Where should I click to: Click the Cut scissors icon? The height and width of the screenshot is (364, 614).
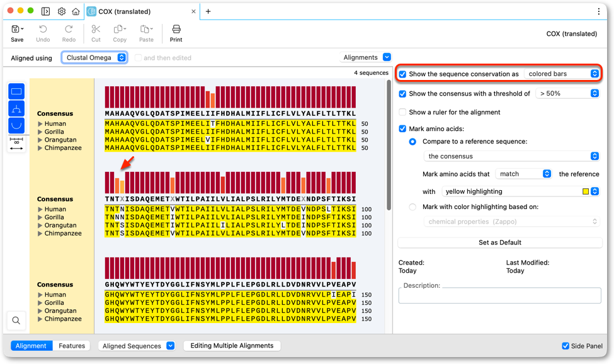[96, 30]
